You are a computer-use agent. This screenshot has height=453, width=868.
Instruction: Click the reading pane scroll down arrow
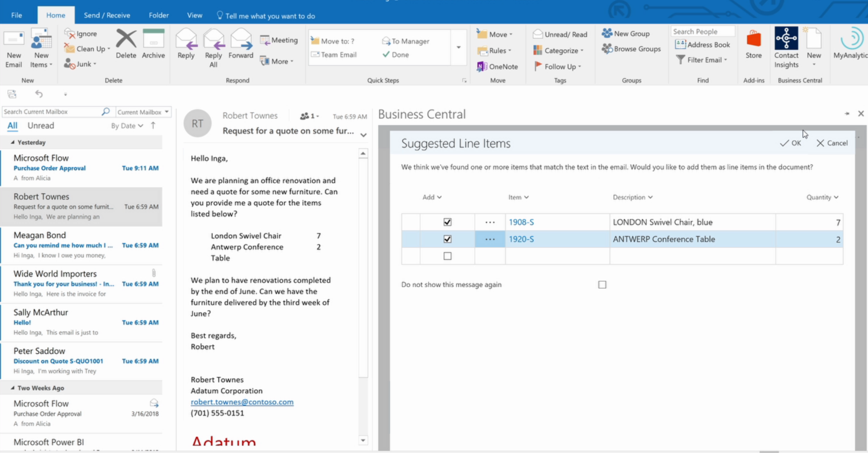coord(363,440)
